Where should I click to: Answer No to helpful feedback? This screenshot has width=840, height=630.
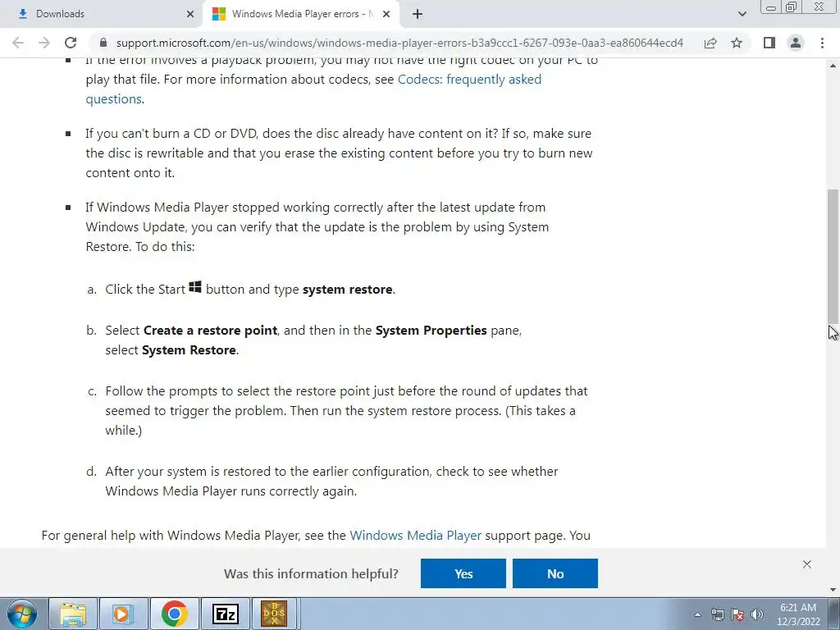[x=555, y=573]
